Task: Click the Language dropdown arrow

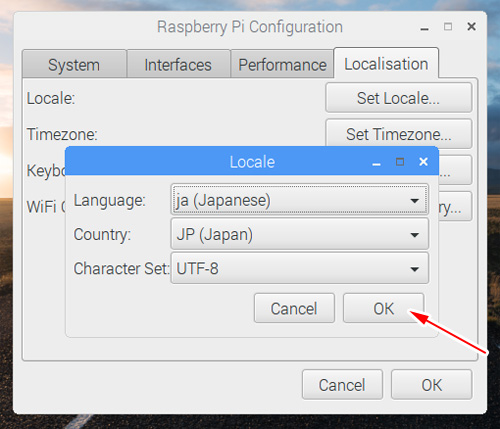Action: (x=415, y=201)
